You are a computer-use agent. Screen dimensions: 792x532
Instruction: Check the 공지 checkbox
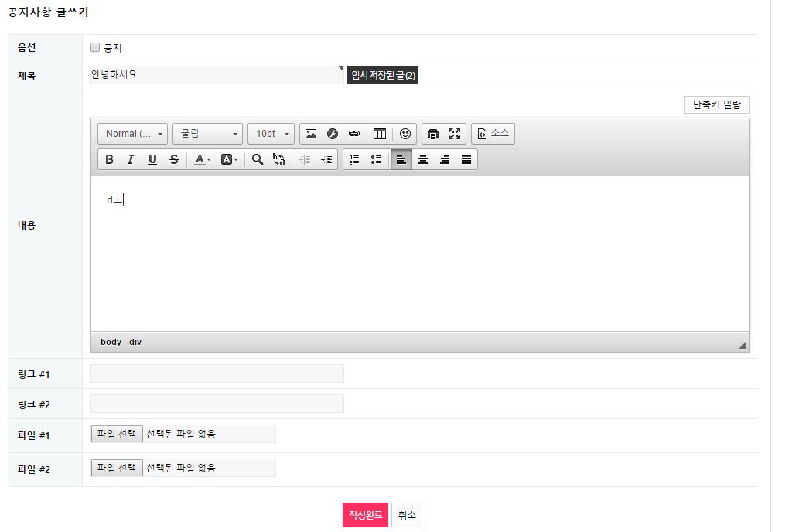point(95,47)
